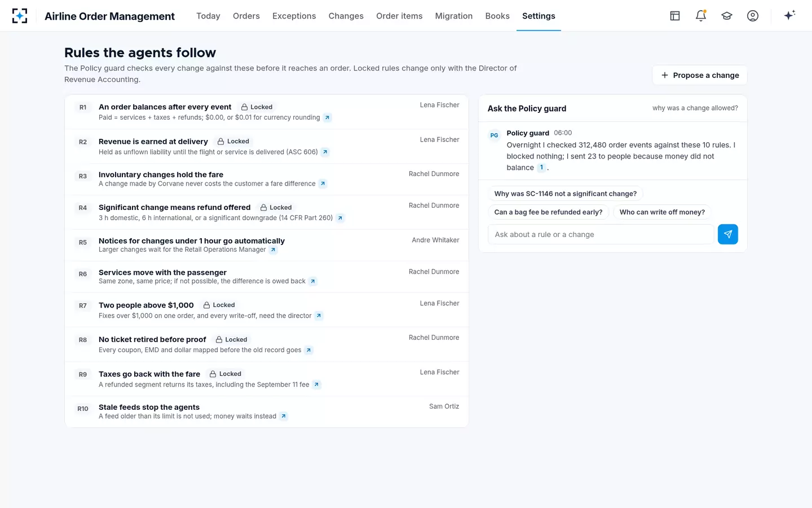Click Propose a change button
This screenshot has width=812, height=508.
click(x=700, y=75)
